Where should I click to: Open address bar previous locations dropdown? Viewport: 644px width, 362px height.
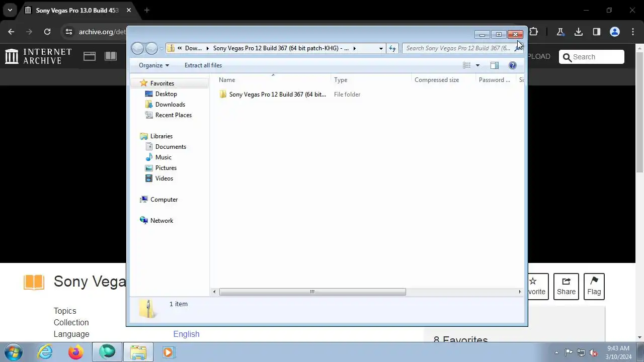(x=381, y=48)
